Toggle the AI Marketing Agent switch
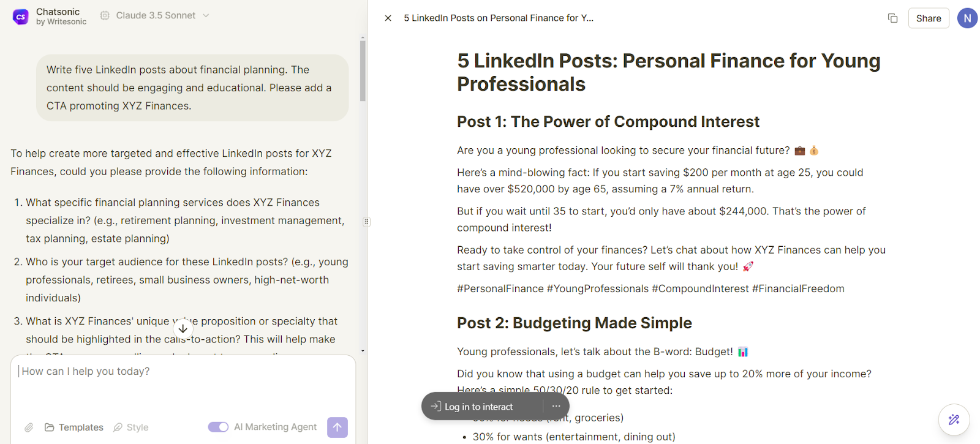 [x=218, y=427]
